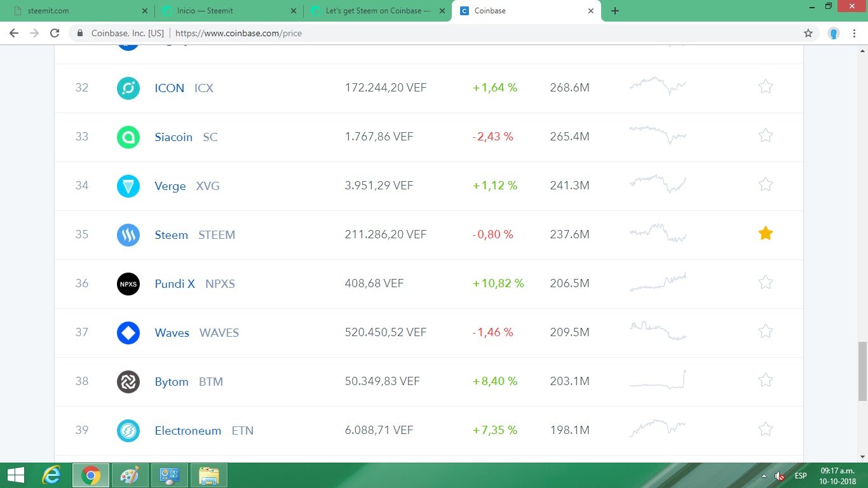
Task: Click the Bytom coin logo
Action: [128, 382]
